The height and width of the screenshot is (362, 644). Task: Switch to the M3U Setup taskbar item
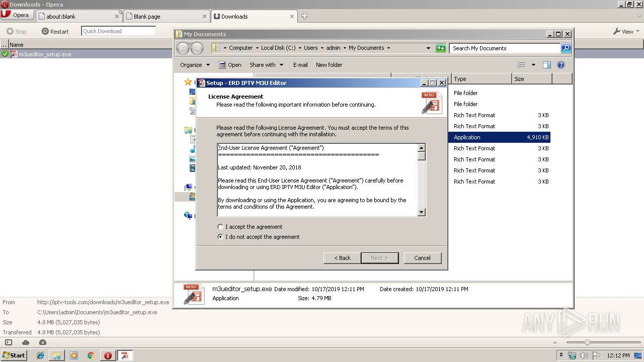[125, 355]
